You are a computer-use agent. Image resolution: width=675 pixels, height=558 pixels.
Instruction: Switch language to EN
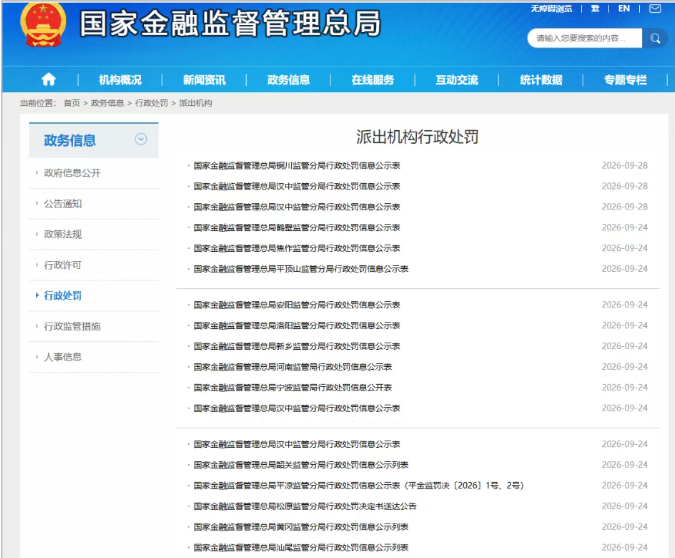coord(624,8)
